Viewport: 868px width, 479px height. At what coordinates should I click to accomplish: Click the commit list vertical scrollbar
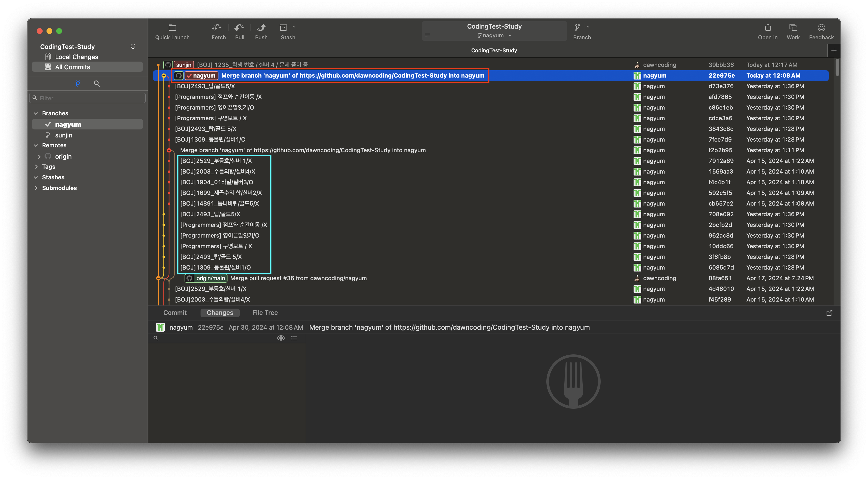837,67
